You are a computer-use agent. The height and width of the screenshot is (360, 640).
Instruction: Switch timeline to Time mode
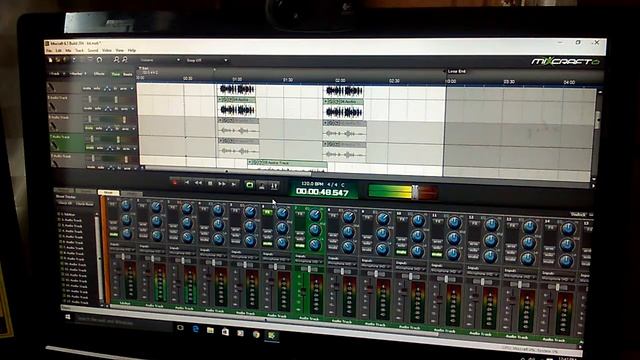pyautogui.click(x=116, y=74)
